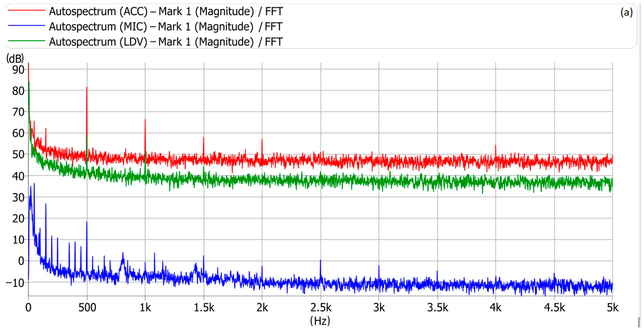
Task: Click the −10 tick label on dB axis
Action: coord(15,283)
